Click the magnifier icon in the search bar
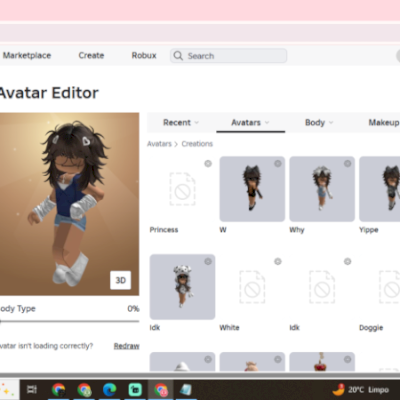This screenshot has height=400, width=400. 178,56
